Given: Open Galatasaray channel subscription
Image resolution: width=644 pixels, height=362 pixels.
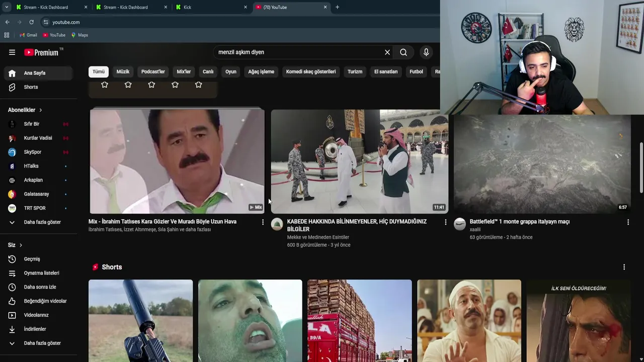Looking at the screenshot, I should [39, 194].
